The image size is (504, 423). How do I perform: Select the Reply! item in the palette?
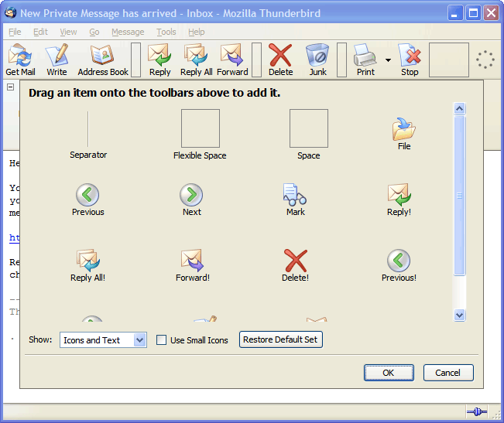pyautogui.click(x=399, y=200)
